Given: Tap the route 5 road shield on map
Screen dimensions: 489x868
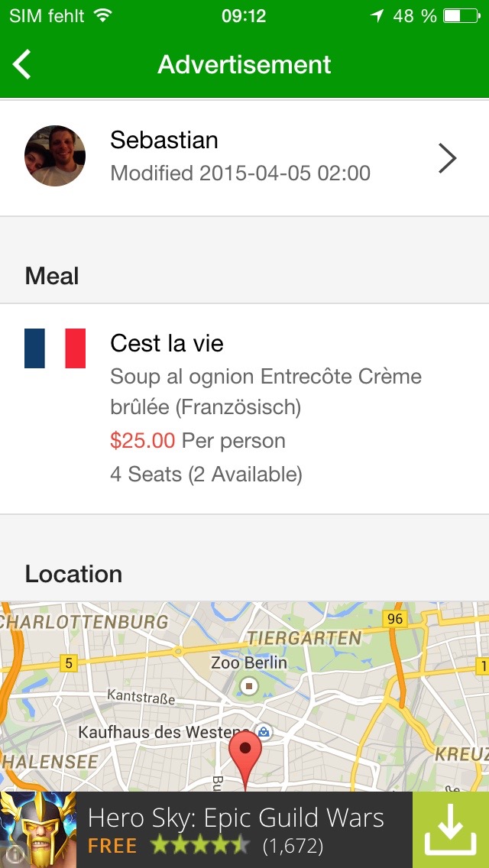Looking at the screenshot, I should pyautogui.click(x=68, y=662).
